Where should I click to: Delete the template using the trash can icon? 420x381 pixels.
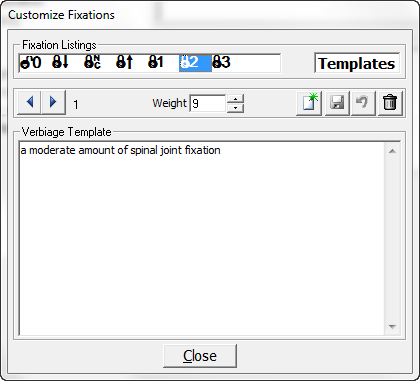tap(390, 103)
